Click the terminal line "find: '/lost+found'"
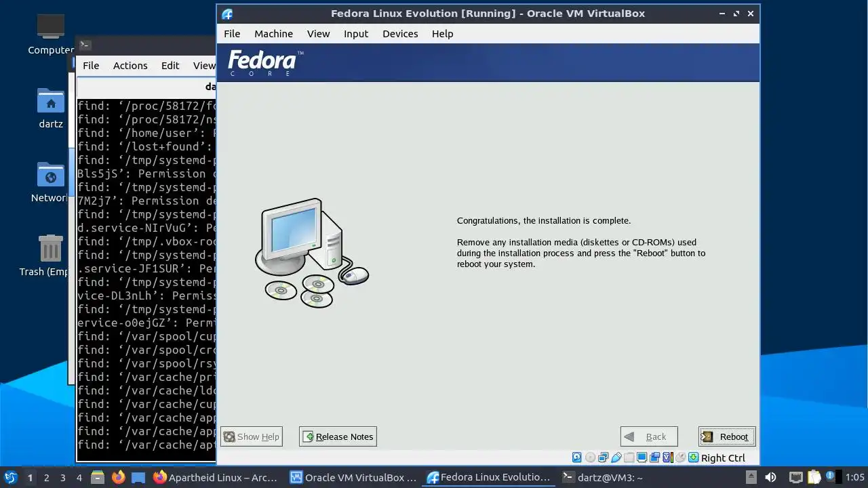The width and height of the screenshot is (868, 488). 146,146
